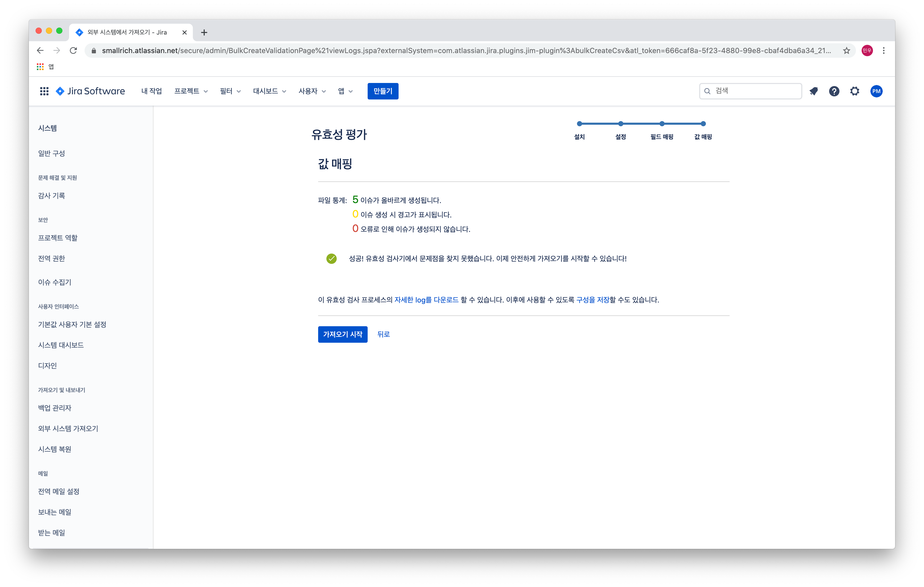Open the settings gear icon
This screenshot has width=924, height=587.
(x=855, y=91)
